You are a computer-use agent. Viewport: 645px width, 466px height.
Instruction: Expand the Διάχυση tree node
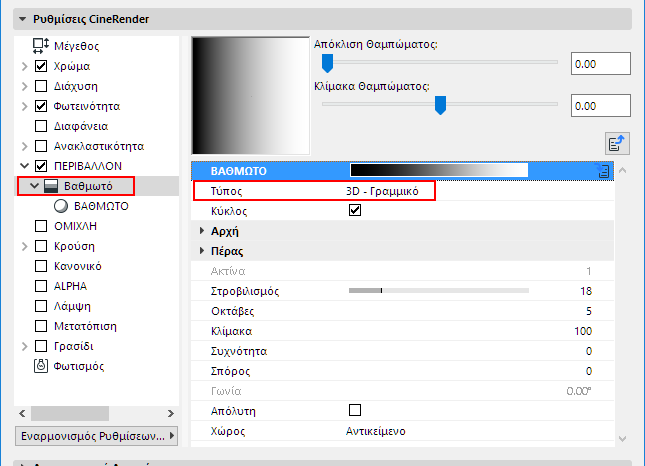[x=25, y=86]
